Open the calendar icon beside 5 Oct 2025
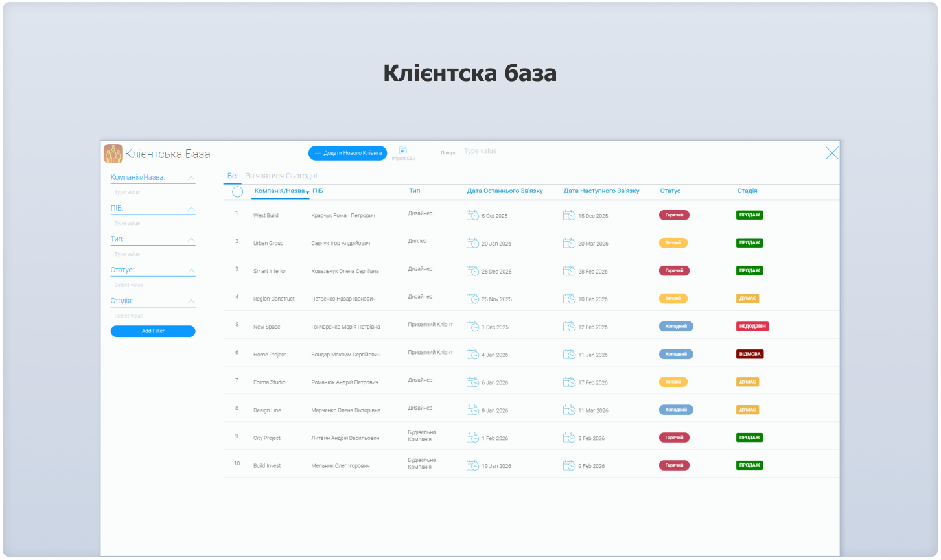 click(472, 215)
